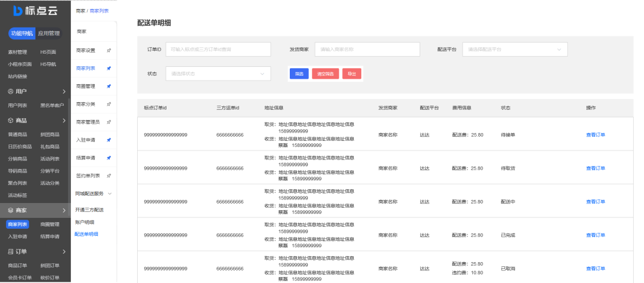
Task: Click 查看订单 for 已完成 row
Action: 596,235
